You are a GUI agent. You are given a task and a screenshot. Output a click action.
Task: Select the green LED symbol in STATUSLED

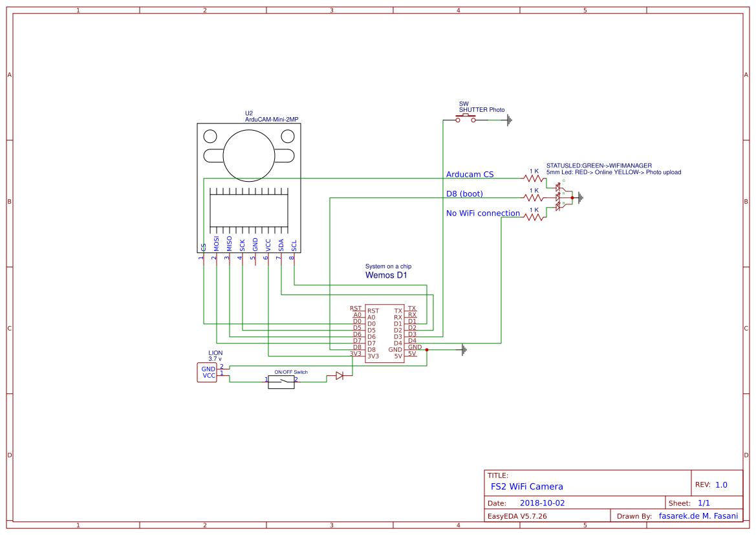(x=558, y=187)
